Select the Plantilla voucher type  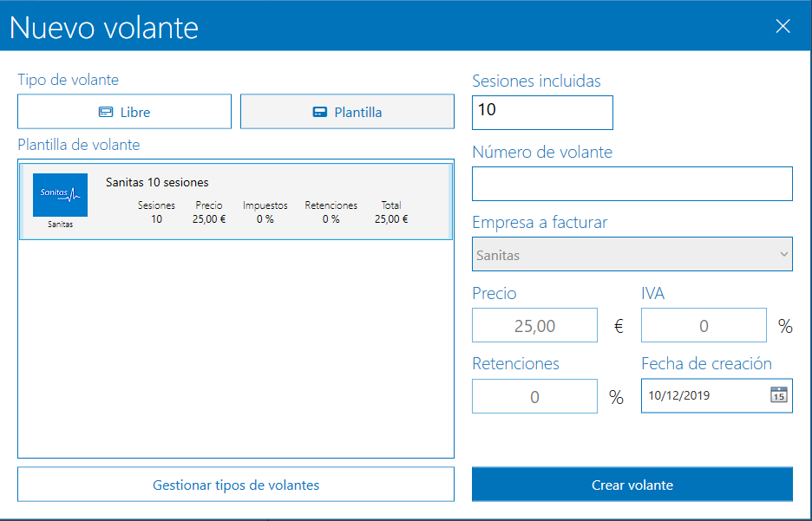[347, 111]
